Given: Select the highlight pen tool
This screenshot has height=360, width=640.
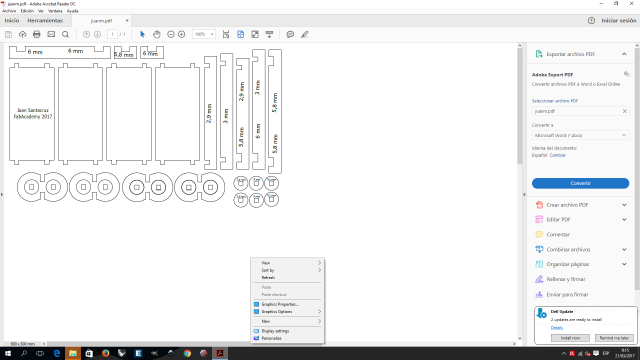Looking at the screenshot, I should pos(304,35).
